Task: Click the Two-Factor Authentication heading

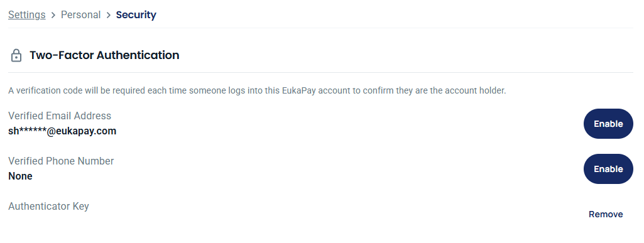Action: 104,55
